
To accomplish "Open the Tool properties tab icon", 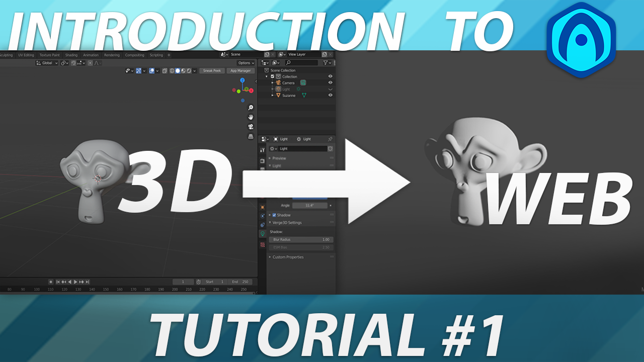I will click(262, 150).
